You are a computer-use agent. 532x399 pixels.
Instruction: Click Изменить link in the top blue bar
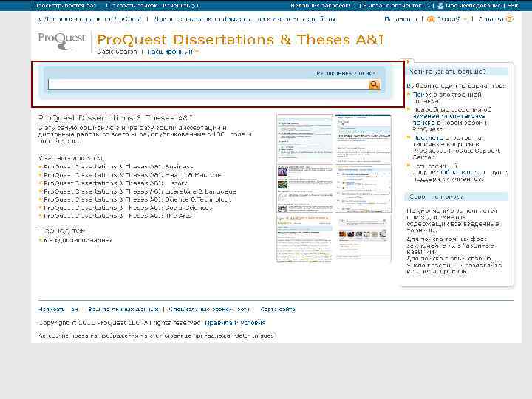(x=180, y=5)
